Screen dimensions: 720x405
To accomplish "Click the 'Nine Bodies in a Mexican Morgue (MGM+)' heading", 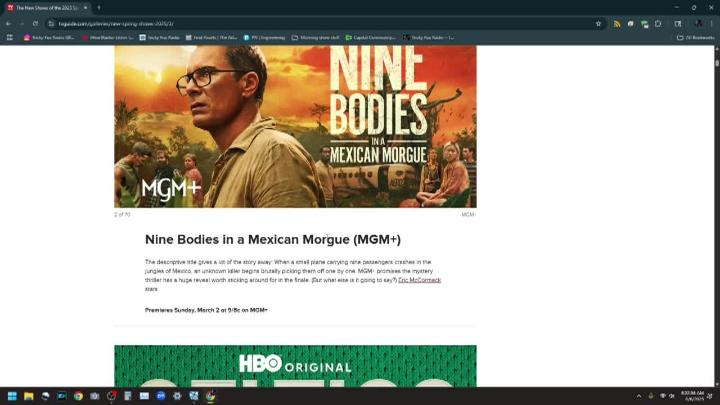I will pyautogui.click(x=273, y=239).
